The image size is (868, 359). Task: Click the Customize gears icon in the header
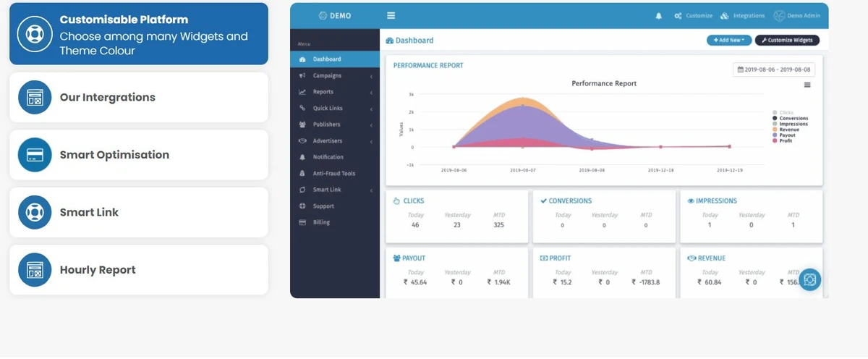(678, 16)
